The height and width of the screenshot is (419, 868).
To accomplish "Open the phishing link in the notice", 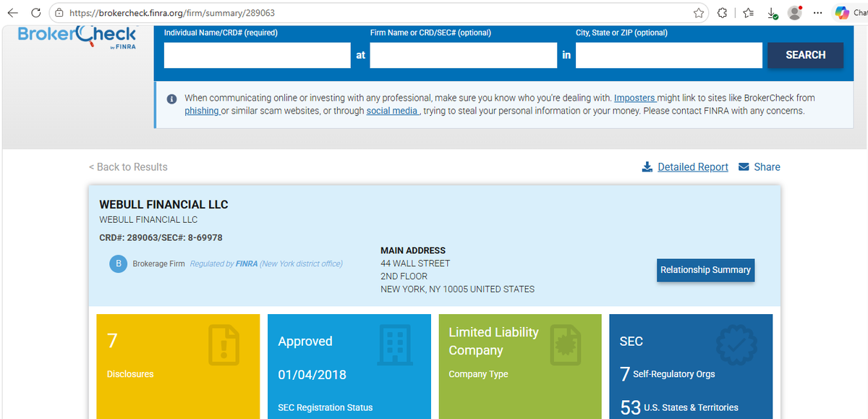I will 202,111.
